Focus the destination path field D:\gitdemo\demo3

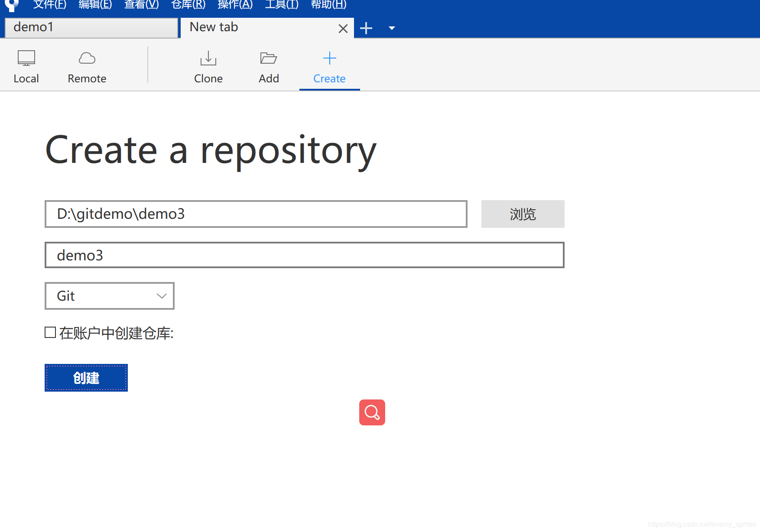[256, 214]
